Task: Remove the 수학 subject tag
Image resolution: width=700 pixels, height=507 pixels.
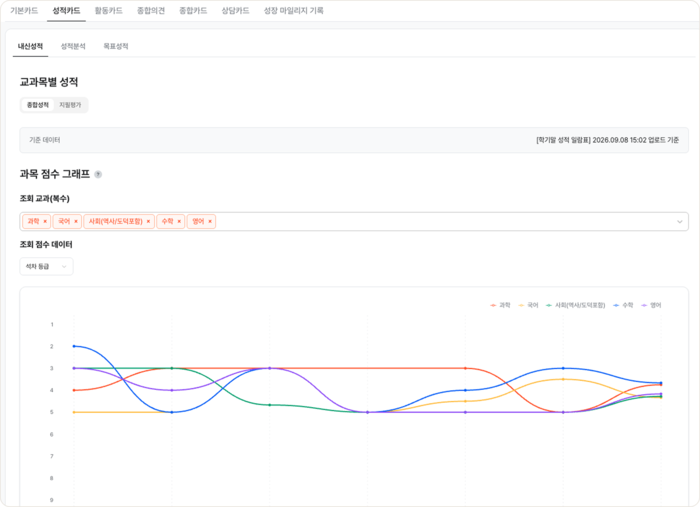Action: [x=179, y=221]
